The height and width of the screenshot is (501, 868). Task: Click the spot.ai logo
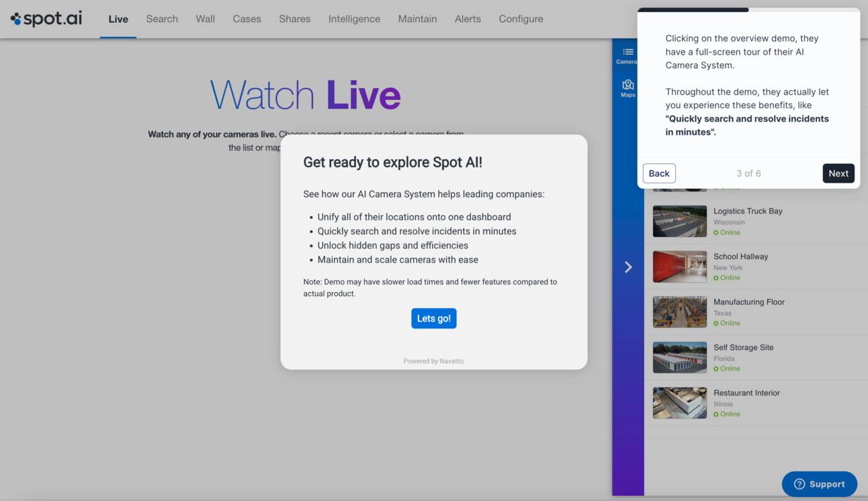pos(46,19)
